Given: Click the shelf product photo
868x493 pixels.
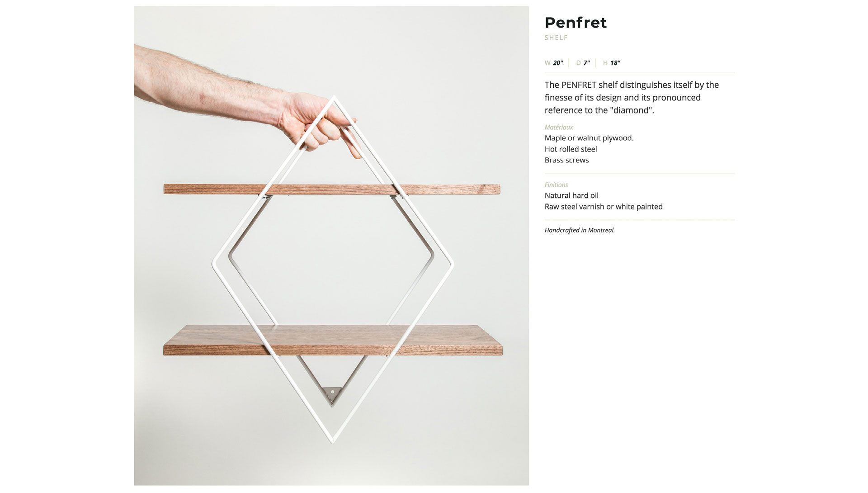Looking at the screenshot, I should [x=331, y=246].
